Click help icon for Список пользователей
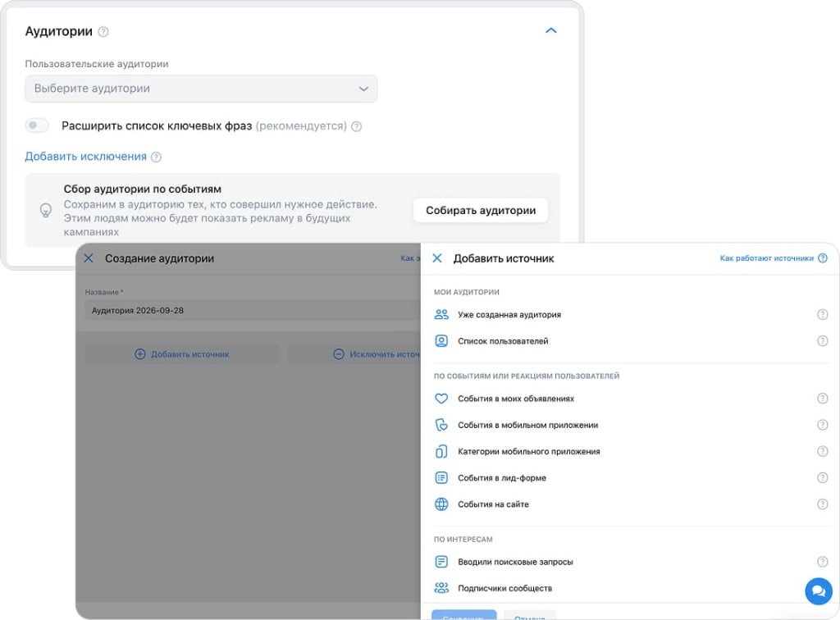This screenshot has width=840, height=620. point(822,341)
